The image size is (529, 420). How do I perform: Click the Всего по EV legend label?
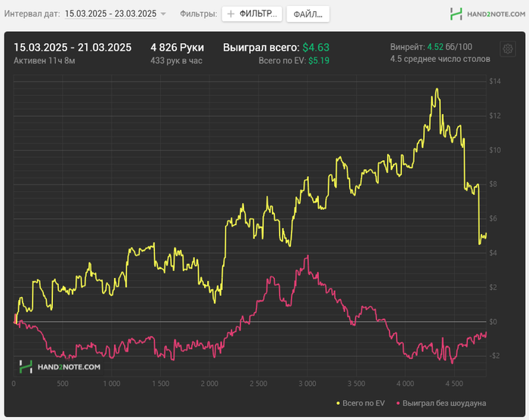(363, 403)
